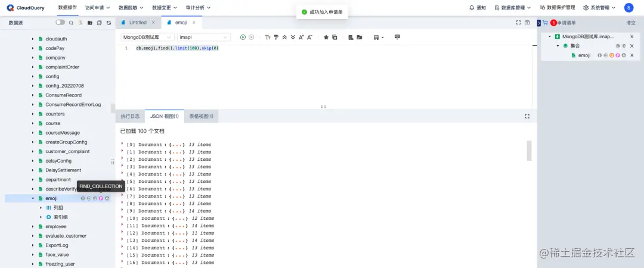Image resolution: width=644 pixels, height=268 pixels.
Task: Close the emoji tab
Action: pos(194,23)
